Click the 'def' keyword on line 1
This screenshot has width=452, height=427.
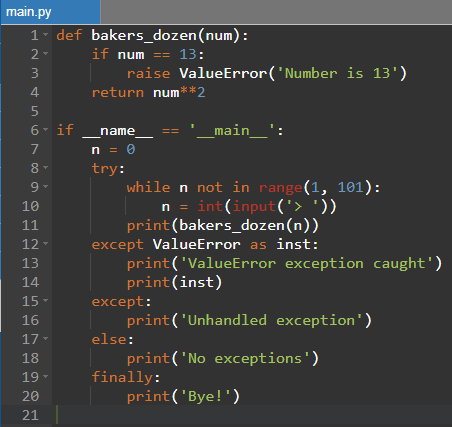coord(69,35)
